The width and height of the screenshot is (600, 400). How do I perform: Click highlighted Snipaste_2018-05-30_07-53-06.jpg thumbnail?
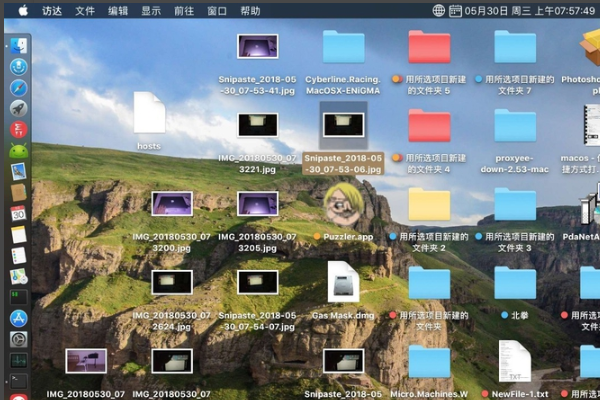tap(343, 125)
